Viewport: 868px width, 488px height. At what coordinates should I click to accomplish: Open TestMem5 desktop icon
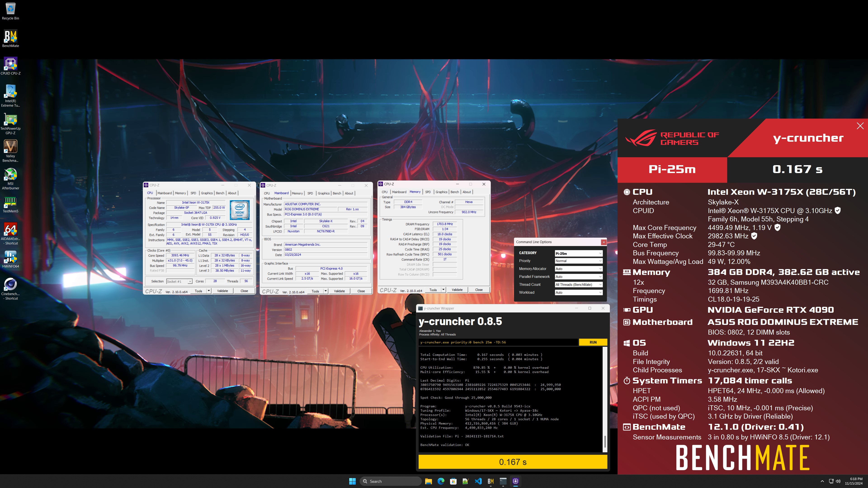tap(10, 204)
